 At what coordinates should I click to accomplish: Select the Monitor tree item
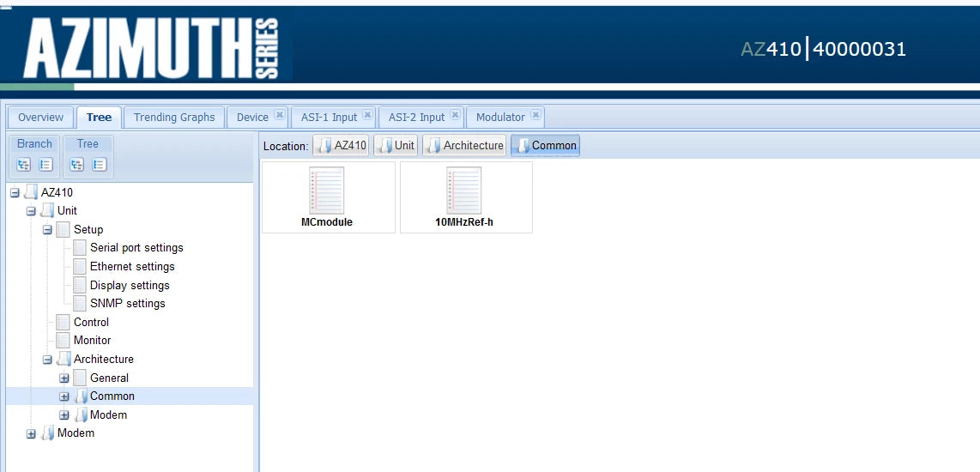[93, 341]
